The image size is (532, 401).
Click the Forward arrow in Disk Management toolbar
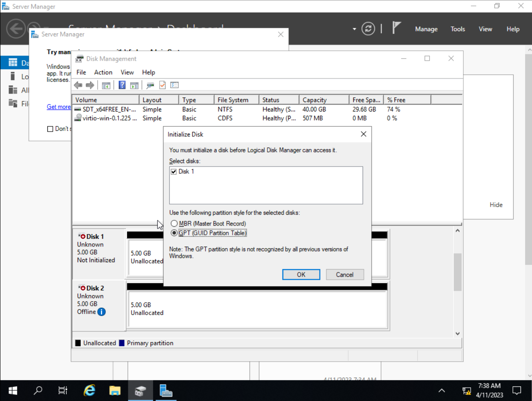[x=90, y=85]
